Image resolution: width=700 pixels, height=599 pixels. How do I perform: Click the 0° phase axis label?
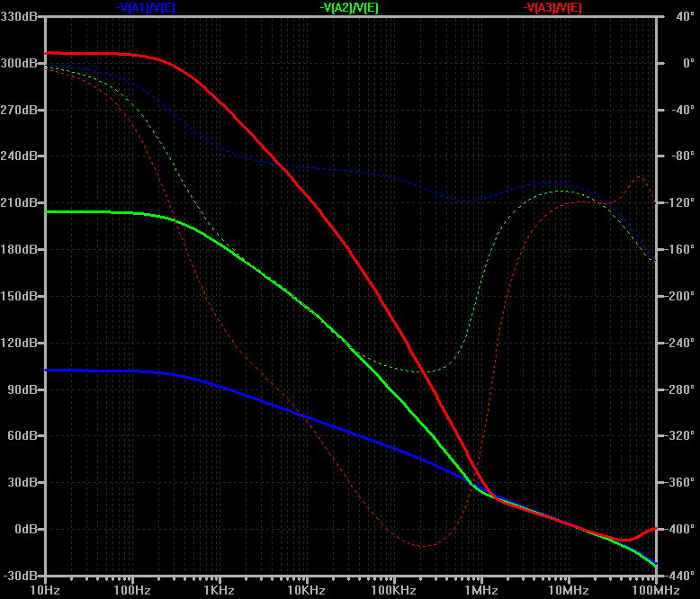(689, 63)
